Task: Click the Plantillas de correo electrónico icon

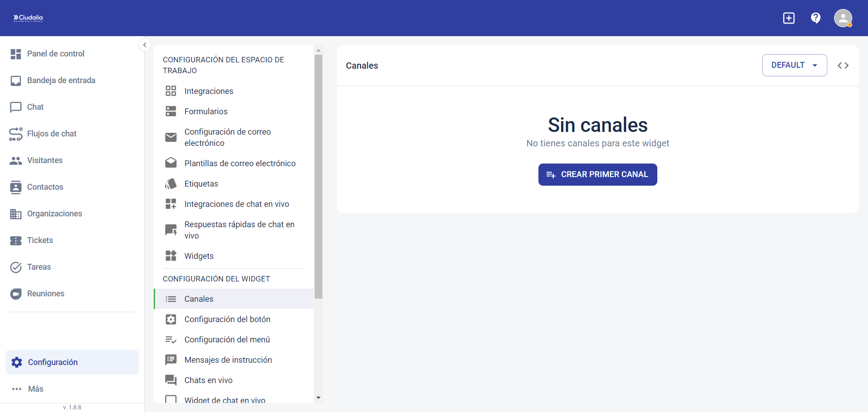Action: point(171,163)
